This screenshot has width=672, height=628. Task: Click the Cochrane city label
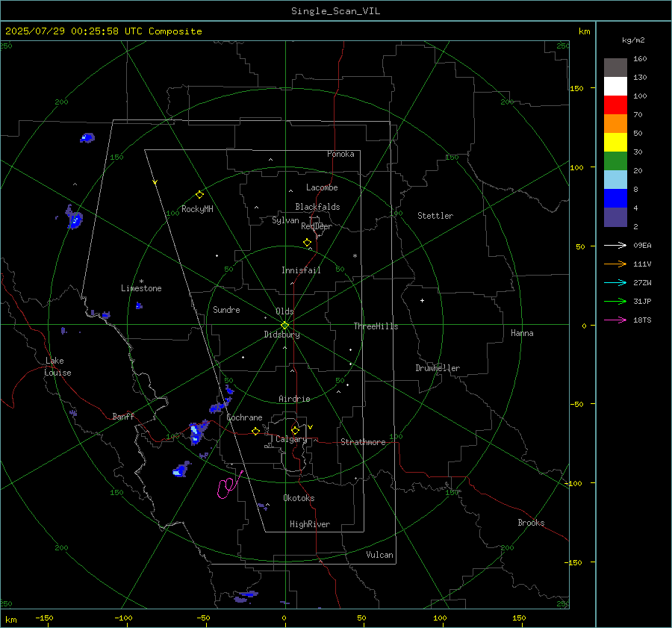point(244,417)
